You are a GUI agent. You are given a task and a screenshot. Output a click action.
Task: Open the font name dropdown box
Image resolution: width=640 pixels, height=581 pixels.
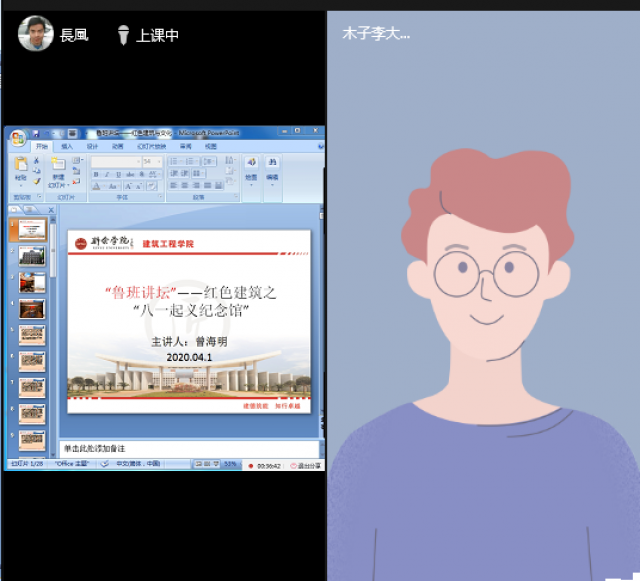point(116,161)
